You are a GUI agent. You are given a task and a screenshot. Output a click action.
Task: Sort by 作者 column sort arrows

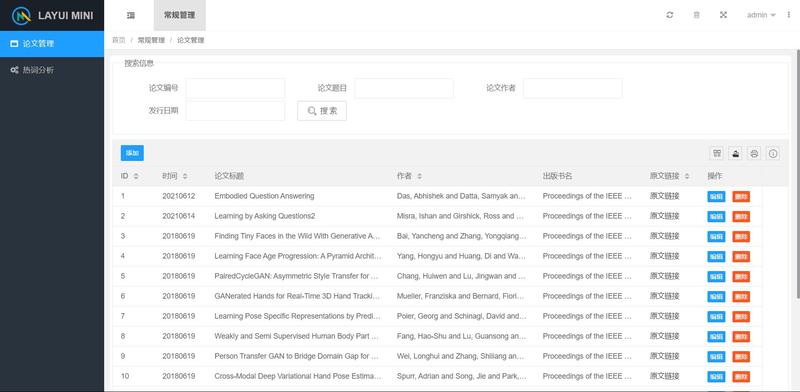point(419,176)
